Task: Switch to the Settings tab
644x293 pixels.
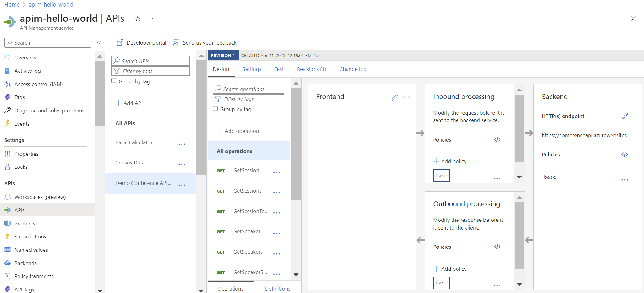Action: [x=251, y=69]
